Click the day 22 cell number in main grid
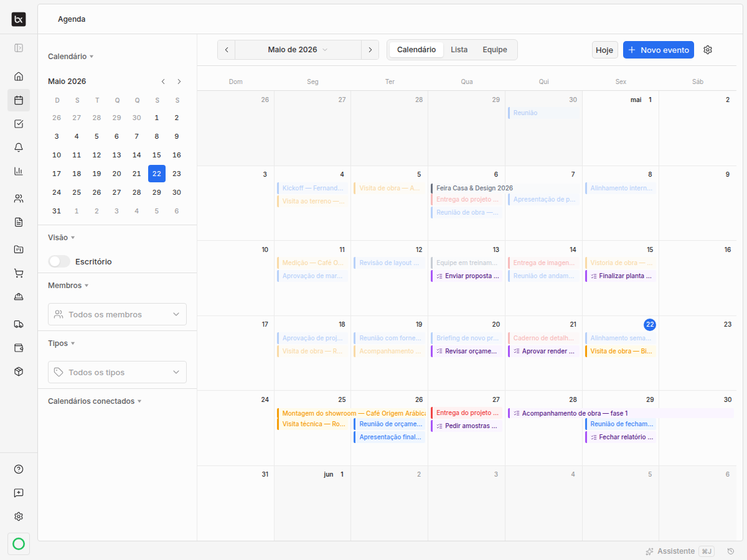The image size is (747, 560). click(650, 325)
